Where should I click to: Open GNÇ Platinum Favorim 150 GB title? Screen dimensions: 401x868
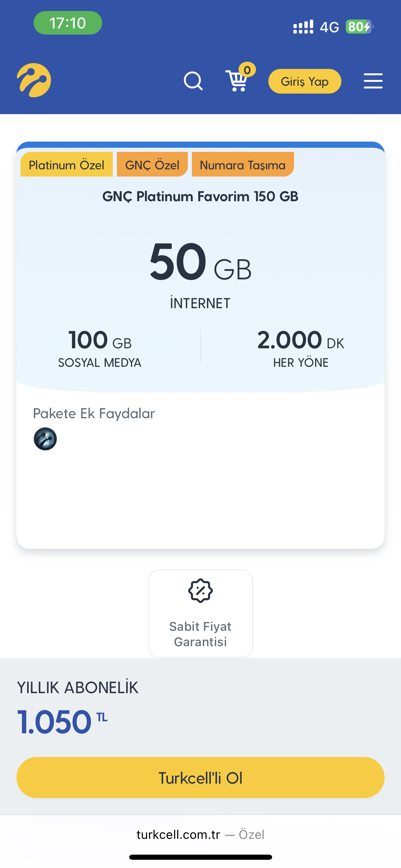(x=200, y=197)
